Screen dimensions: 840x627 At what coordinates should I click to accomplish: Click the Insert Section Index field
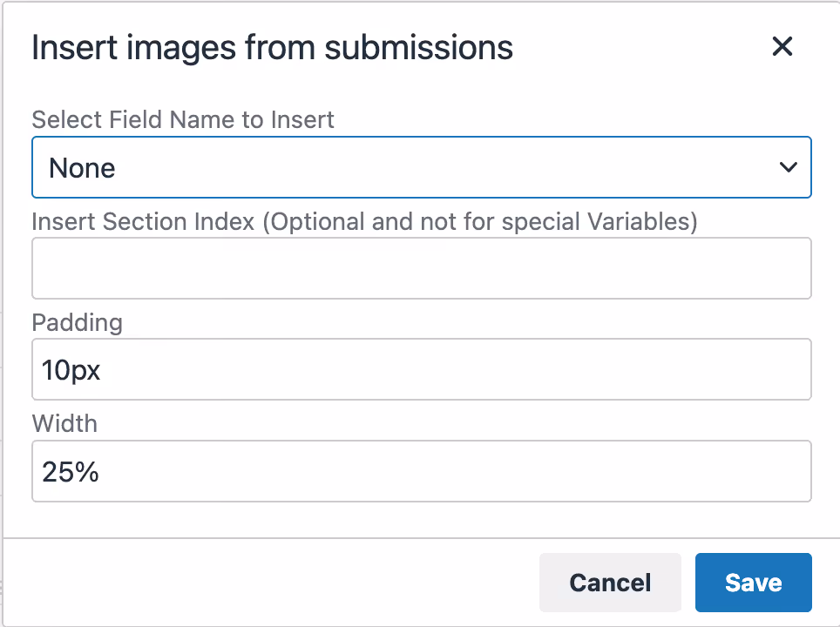[422, 268]
